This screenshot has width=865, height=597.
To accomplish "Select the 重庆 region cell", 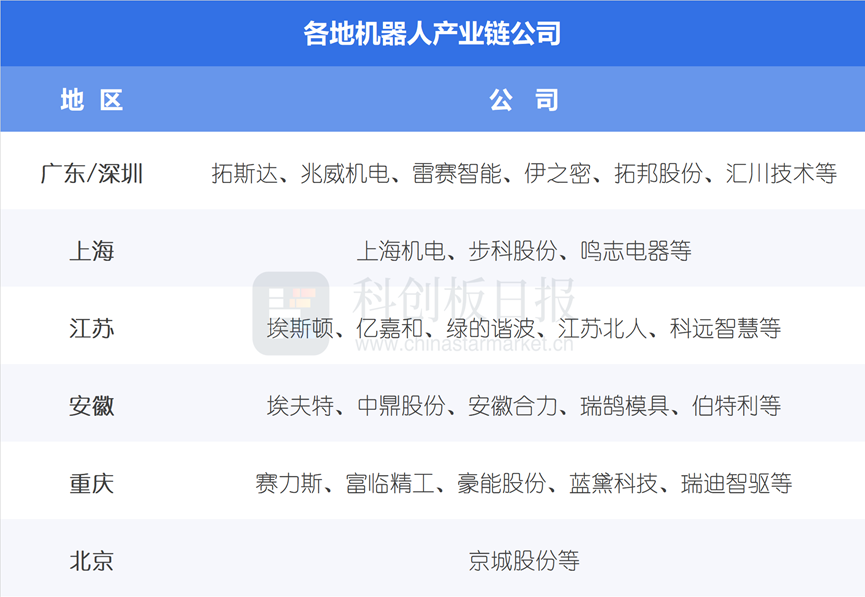I will tap(91, 484).
